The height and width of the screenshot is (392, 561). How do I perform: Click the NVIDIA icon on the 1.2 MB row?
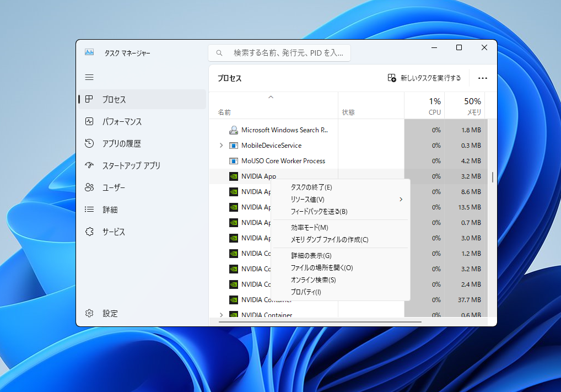234,253
